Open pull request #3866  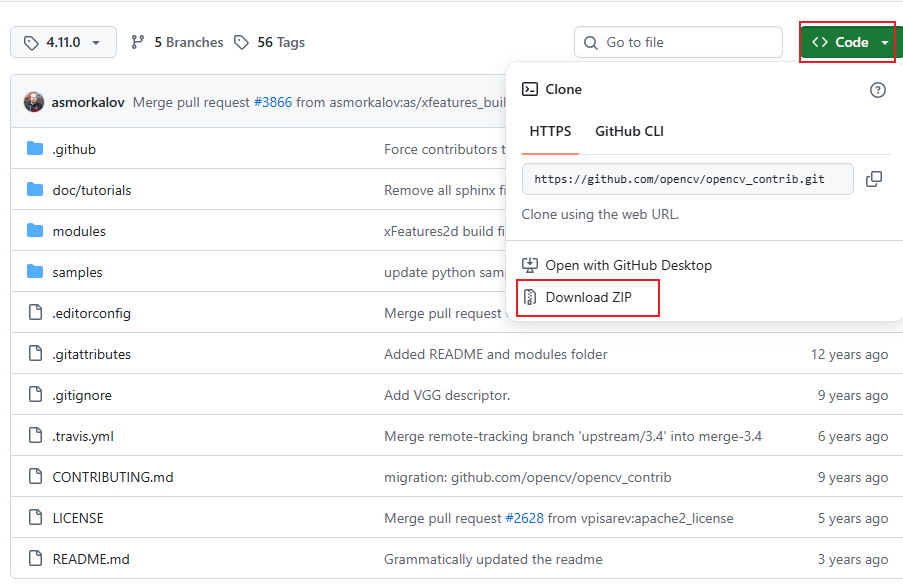coord(273,100)
